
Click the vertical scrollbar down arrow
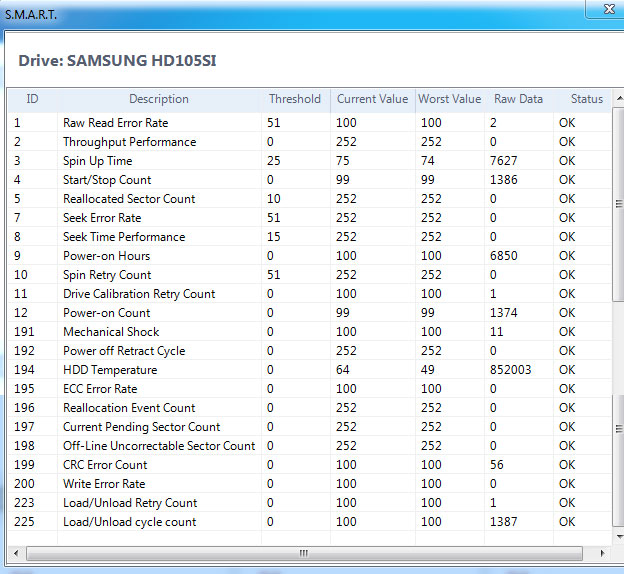(x=619, y=537)
